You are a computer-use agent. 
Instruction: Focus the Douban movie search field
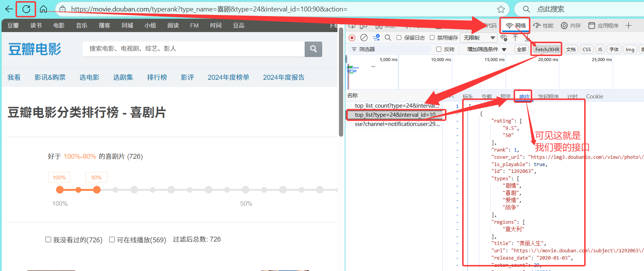point(194,49)
